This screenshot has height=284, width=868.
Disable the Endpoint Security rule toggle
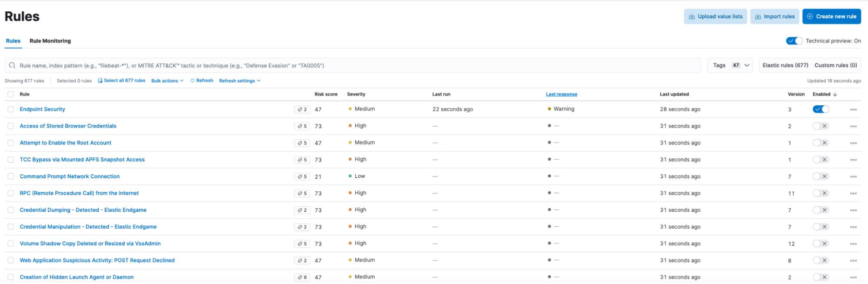[821, 109]
